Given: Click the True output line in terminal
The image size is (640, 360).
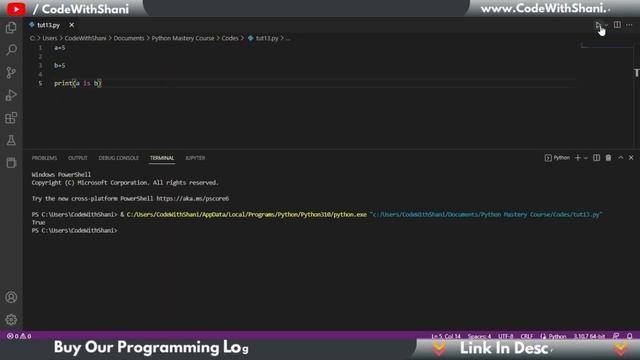Looking at the screenshot, I should pos(38,222).
